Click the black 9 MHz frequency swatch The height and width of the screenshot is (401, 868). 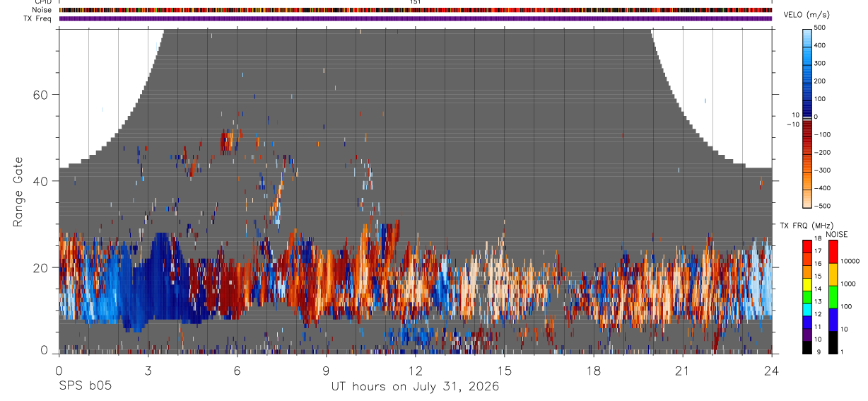(x=807, y=348)
